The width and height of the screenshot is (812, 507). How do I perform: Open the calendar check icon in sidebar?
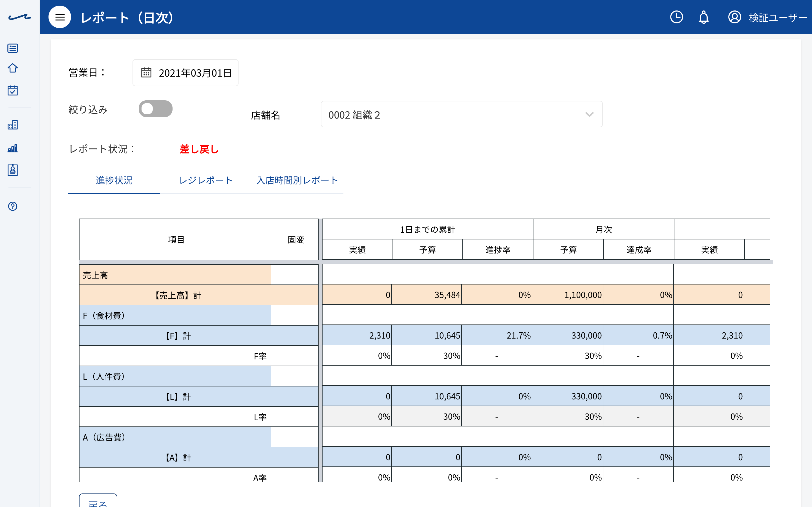13,90
